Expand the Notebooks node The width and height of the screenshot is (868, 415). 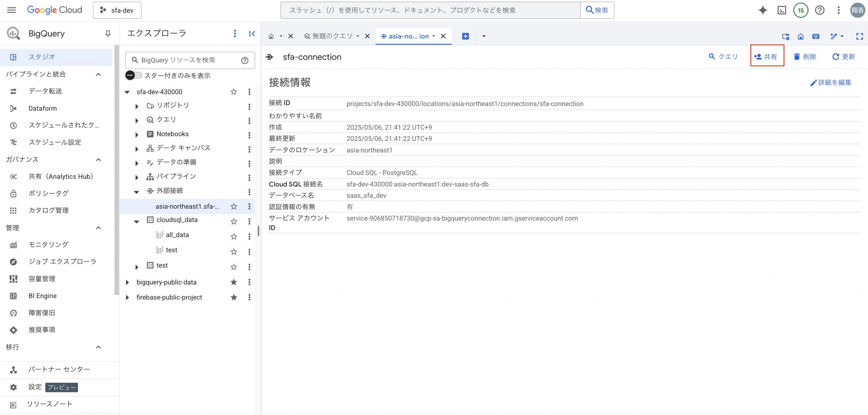point(137,135)
